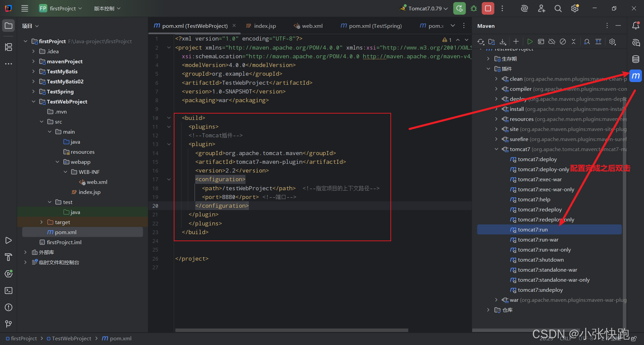Open main menu hamburger icon
The width and height of the screenshot is (644, 345).
25,8
